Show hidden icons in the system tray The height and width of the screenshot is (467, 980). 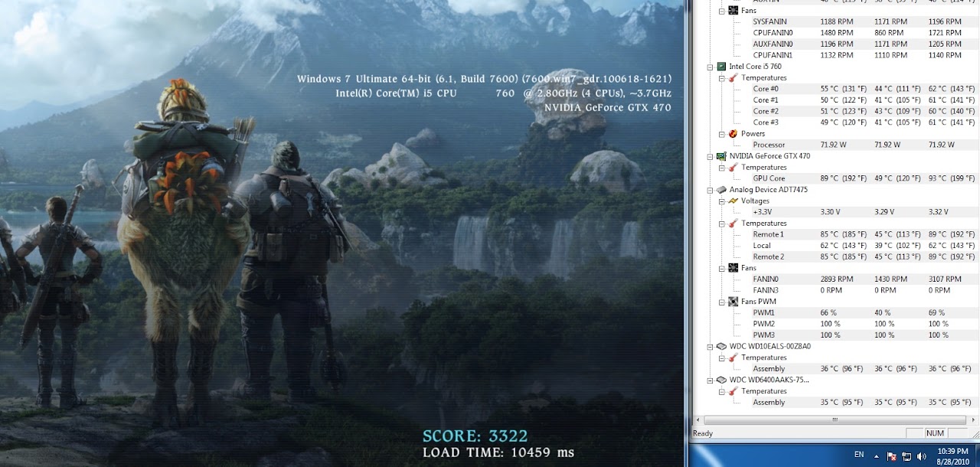click(x=877, y=456)
